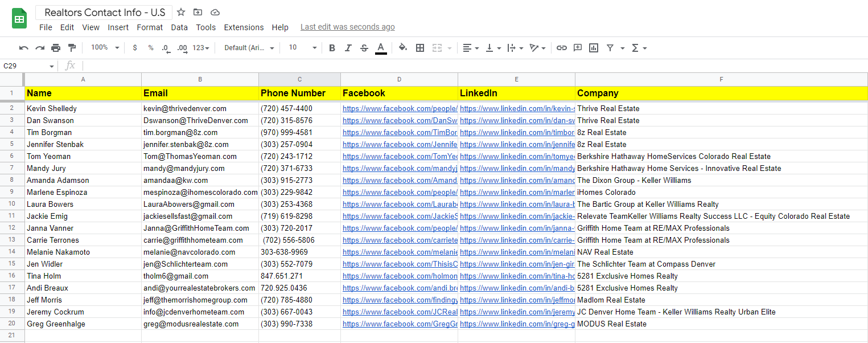Open the text color picker
Image resolution: width=868 pixels, height=343 pixels.
[x=381, y=48]
